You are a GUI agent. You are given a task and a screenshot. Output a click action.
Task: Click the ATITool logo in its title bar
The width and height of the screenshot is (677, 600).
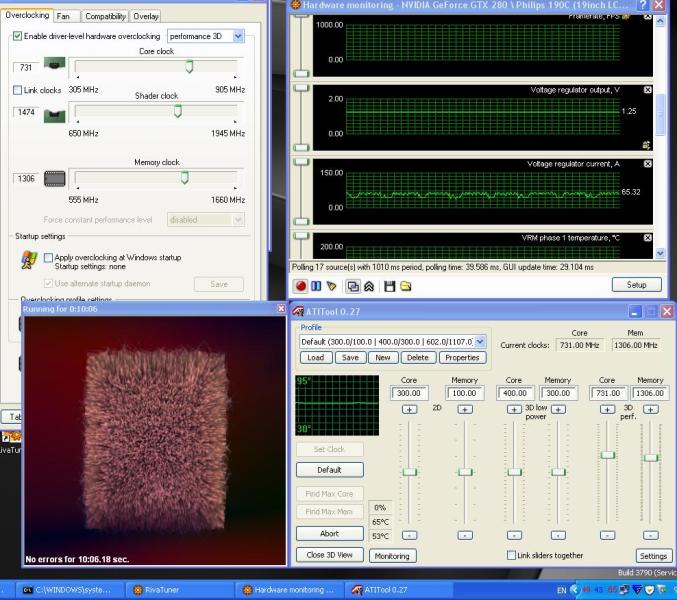tap(298, 311)
